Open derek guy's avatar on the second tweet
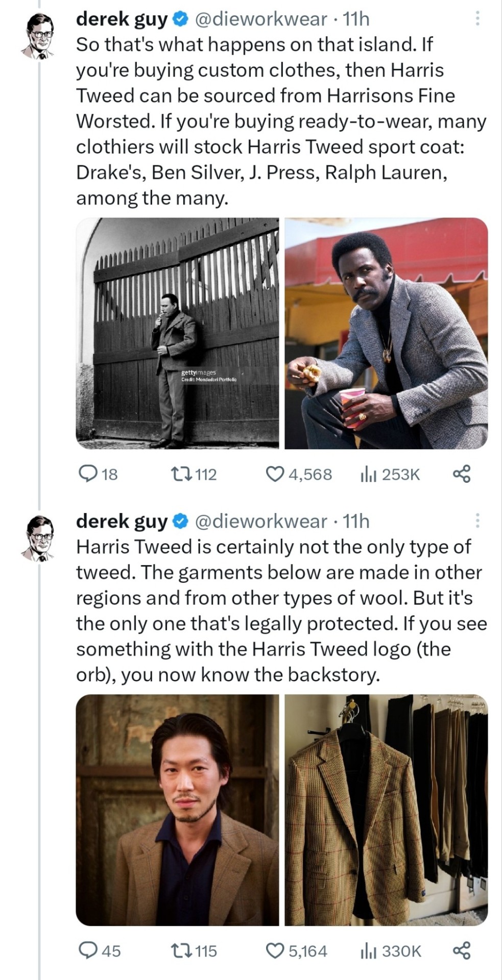The image size is (502, 980). click(x=39, y=538)
